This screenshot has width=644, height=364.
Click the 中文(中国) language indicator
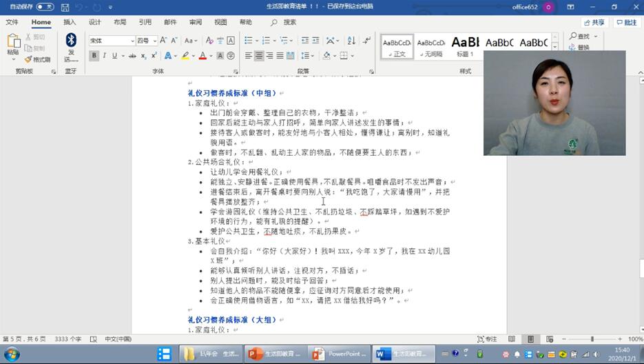pyautogui.click(x=118, y=339)
